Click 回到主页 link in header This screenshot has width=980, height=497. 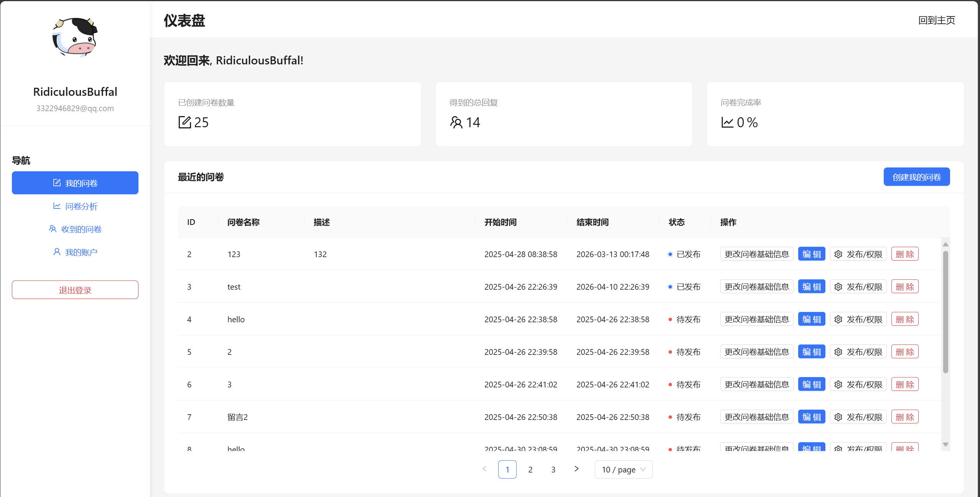(x=936, y=20)
